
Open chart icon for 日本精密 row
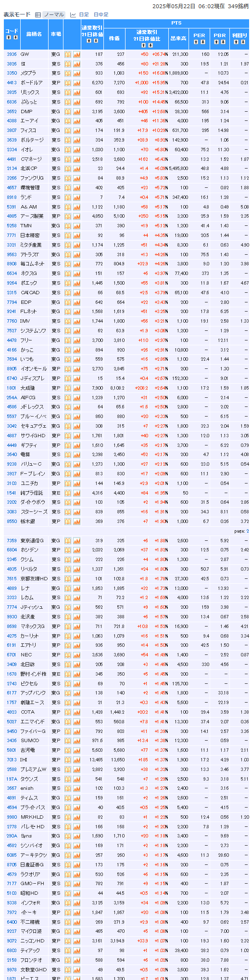coord(76,235)
